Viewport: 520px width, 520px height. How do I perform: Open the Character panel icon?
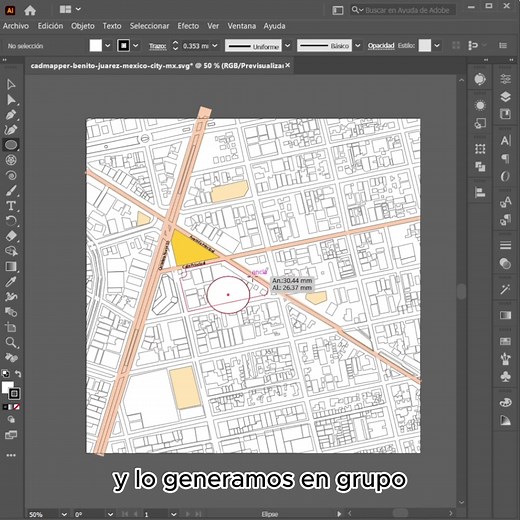[x=505, y=141]
